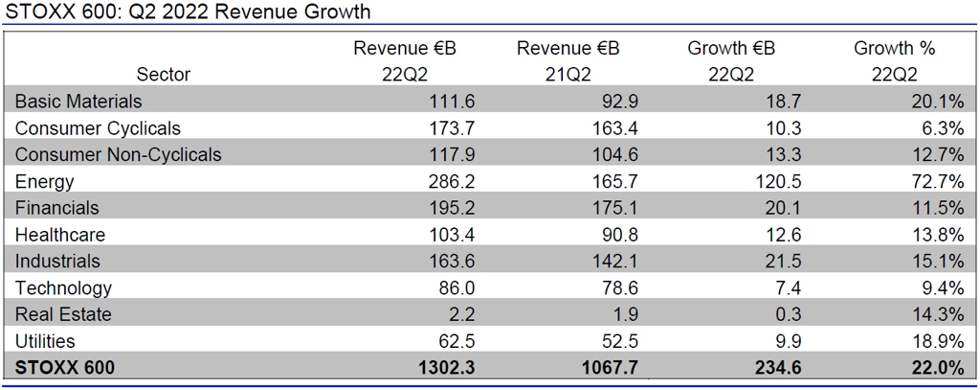Select Utilities growth percent 18.9%
The image size is (980, 390).
[x=938, y=341]
